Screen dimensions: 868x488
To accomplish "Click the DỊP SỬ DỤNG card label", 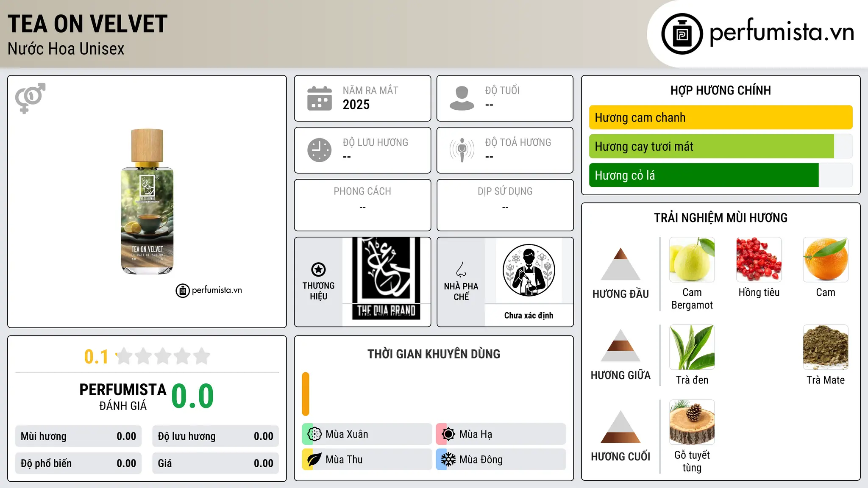I will [x=505, y=191].
